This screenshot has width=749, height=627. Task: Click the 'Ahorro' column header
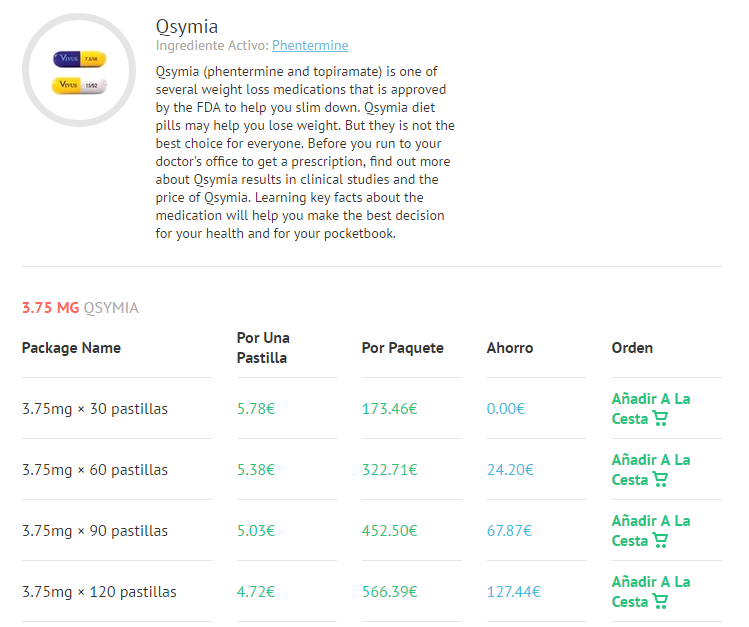click(x=510, y=348)
